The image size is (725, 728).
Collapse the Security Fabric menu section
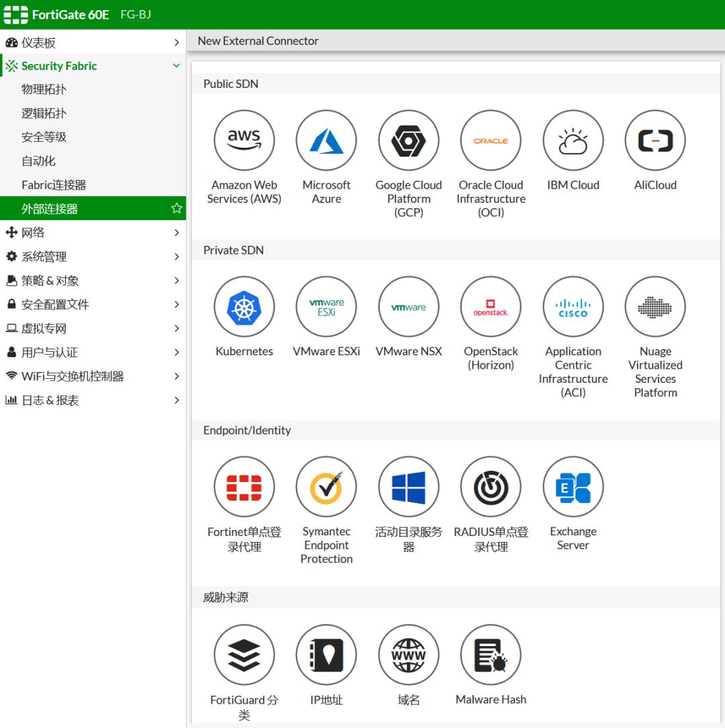(x=177, y=66)
